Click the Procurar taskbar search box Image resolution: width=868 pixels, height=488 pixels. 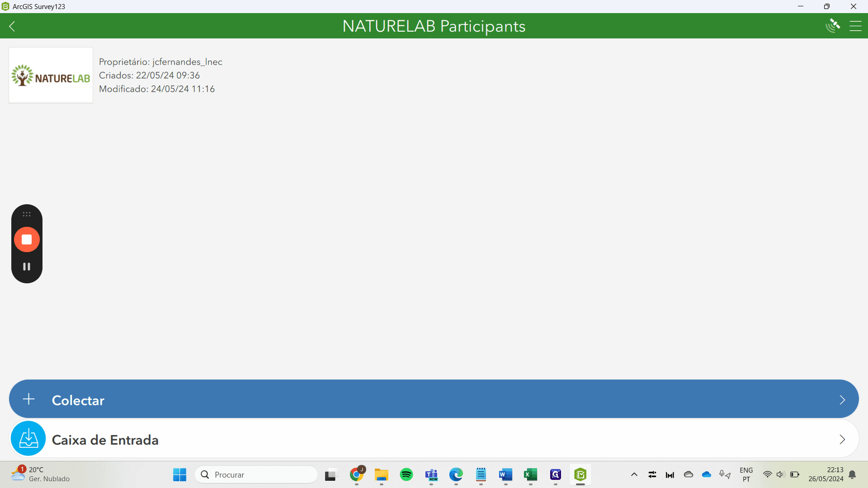click(256, 475)
